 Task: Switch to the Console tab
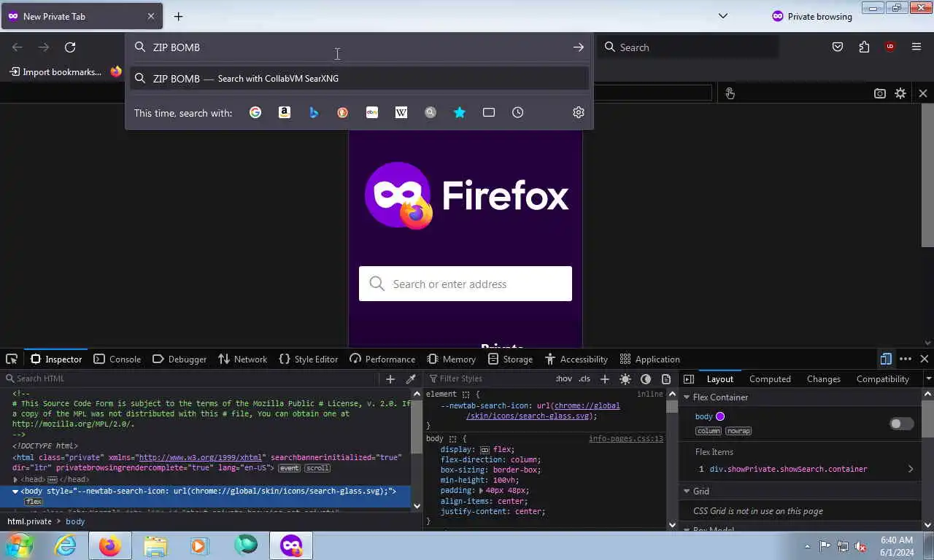117,359
